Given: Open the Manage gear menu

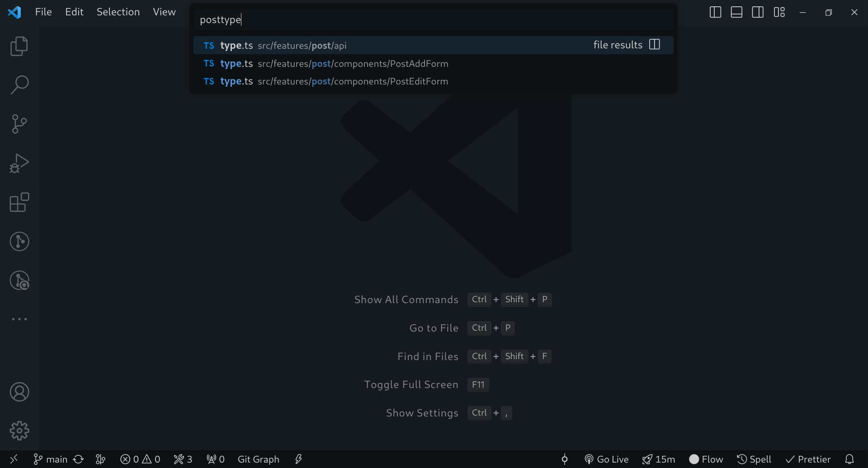Looking at the screenshot, I should click(x=19, y=431).
